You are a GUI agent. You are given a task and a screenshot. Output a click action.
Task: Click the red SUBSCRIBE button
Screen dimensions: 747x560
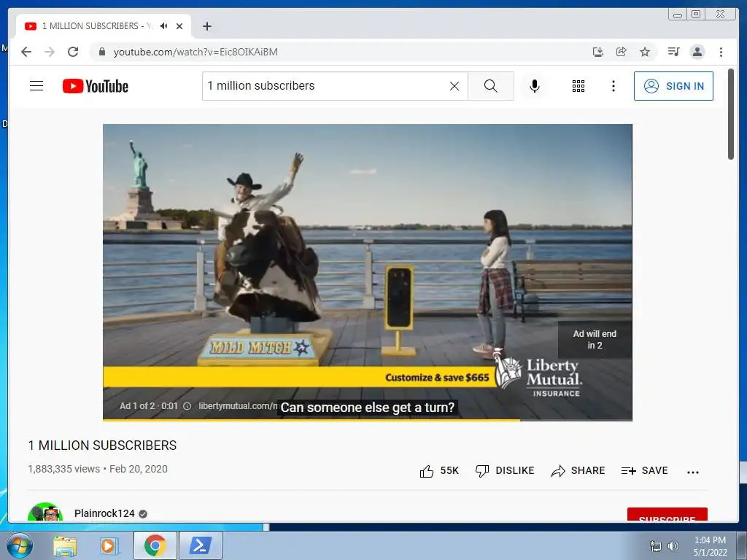[667, 515]
